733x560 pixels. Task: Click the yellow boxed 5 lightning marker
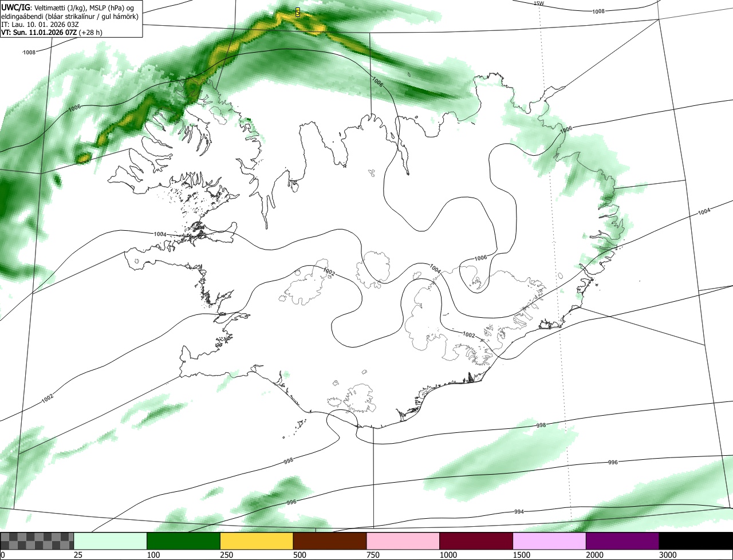pos(298,12)
